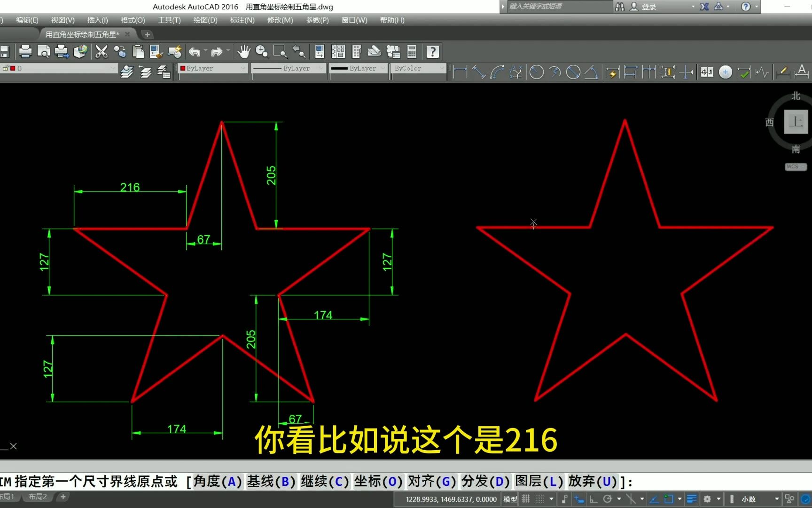Click the keyword search input field
The image size is (812, 508).
pyautogui.click(x=560, y=6)
